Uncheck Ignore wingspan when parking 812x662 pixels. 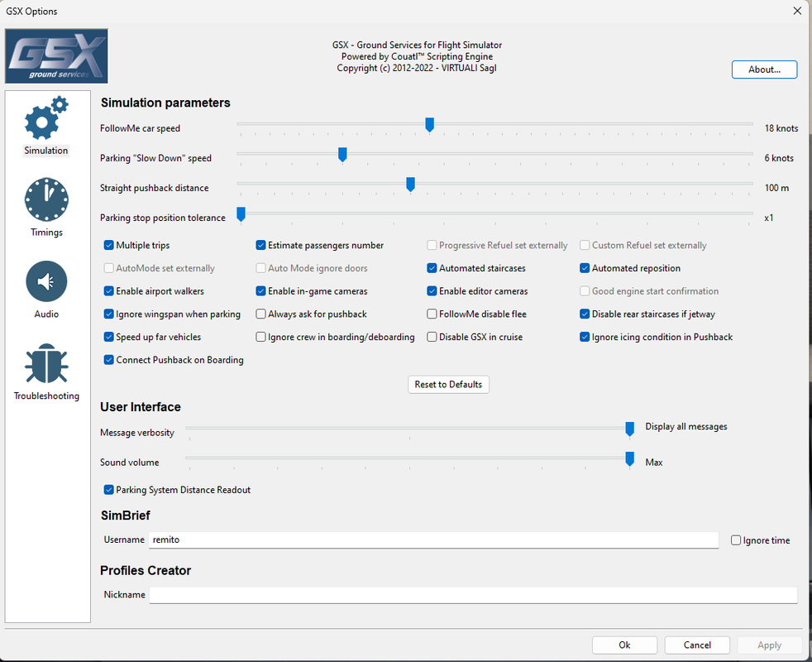pos(109,314)
